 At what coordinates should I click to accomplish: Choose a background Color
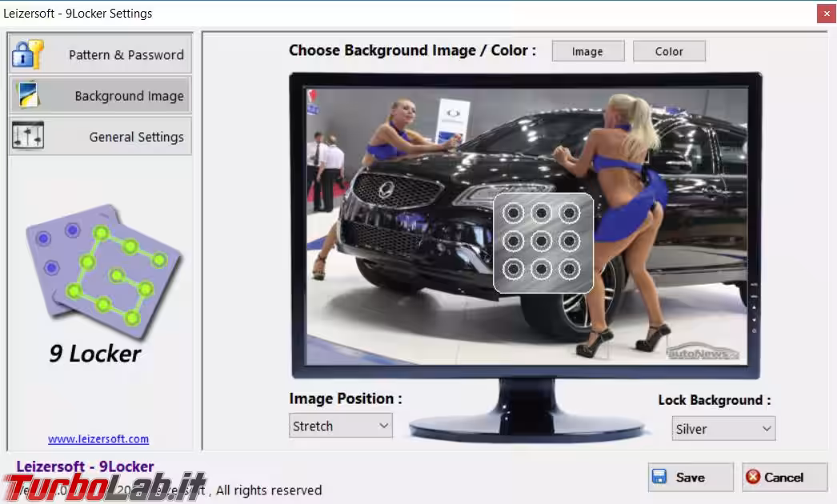(x=669, y=51)
